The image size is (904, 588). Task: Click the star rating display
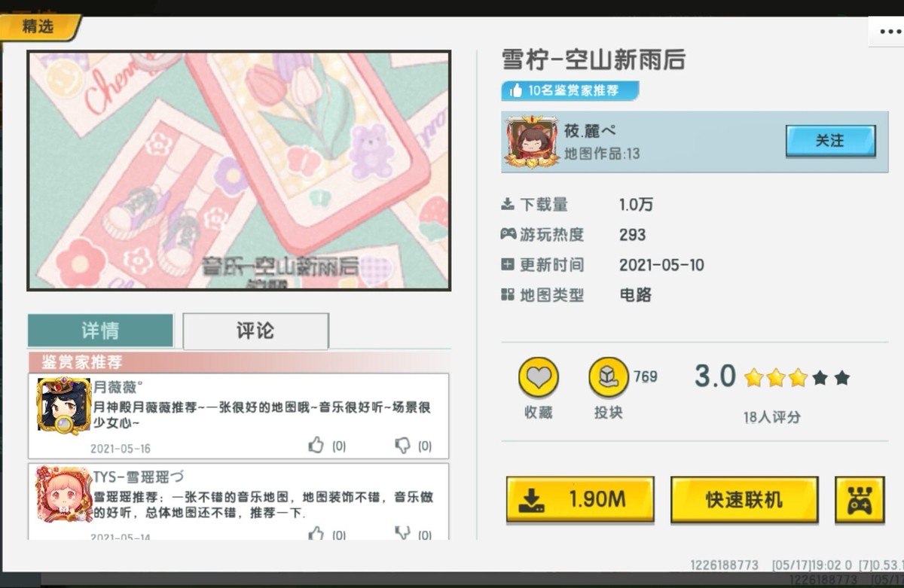pyautogui.click(x=796, y=378)
